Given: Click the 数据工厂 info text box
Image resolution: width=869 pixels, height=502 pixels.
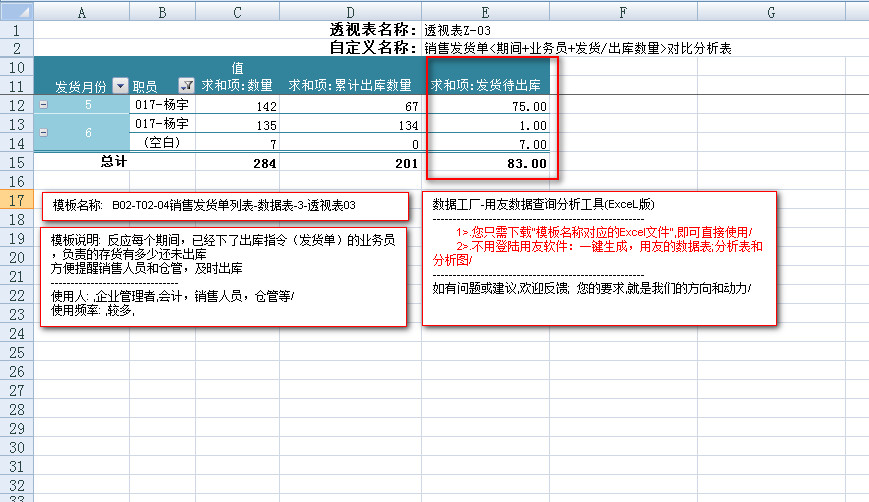Looking at the screenshot, I should point(599,258).
